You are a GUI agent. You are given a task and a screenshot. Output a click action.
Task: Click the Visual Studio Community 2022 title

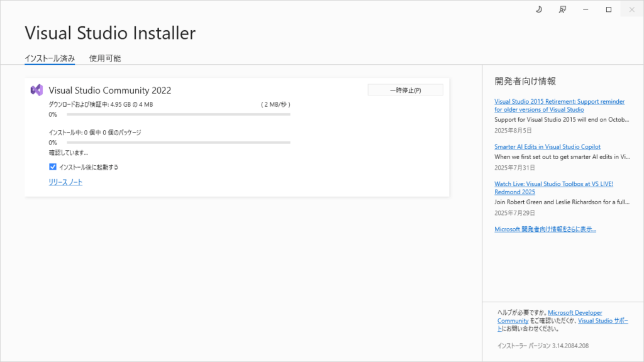pos(109,90)
